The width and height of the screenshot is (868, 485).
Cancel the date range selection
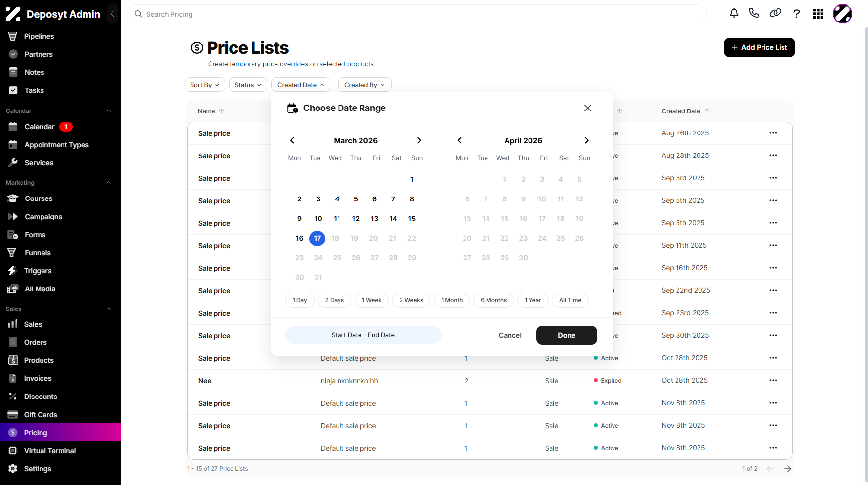pyautogui.click(x=510, y=335)
